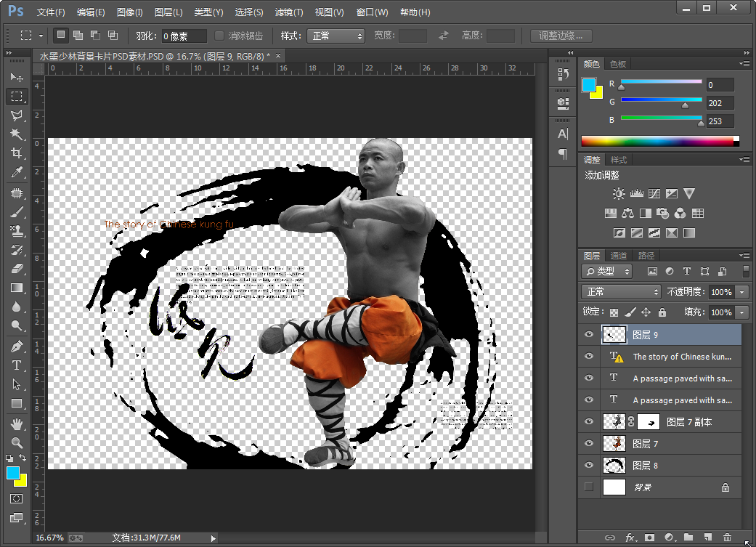Screen dimensions: 756x547
Task: Click the 羽化 feather input field
Action: 184,36
